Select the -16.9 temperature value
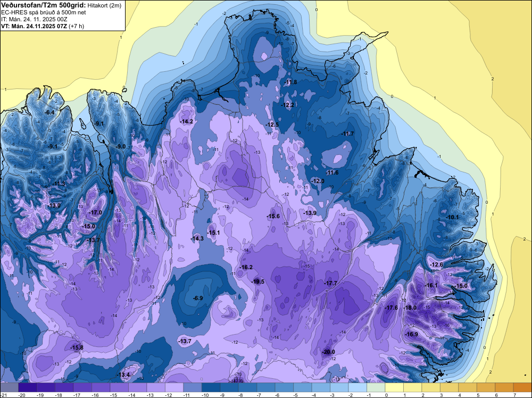The image size is (532, 398). (412, 334)
